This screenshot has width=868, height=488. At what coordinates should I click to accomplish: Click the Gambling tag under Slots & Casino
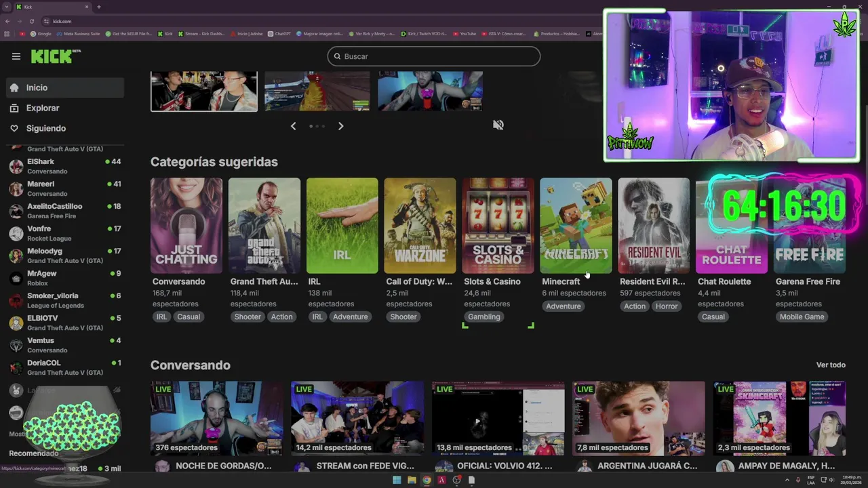pos(484,317)
